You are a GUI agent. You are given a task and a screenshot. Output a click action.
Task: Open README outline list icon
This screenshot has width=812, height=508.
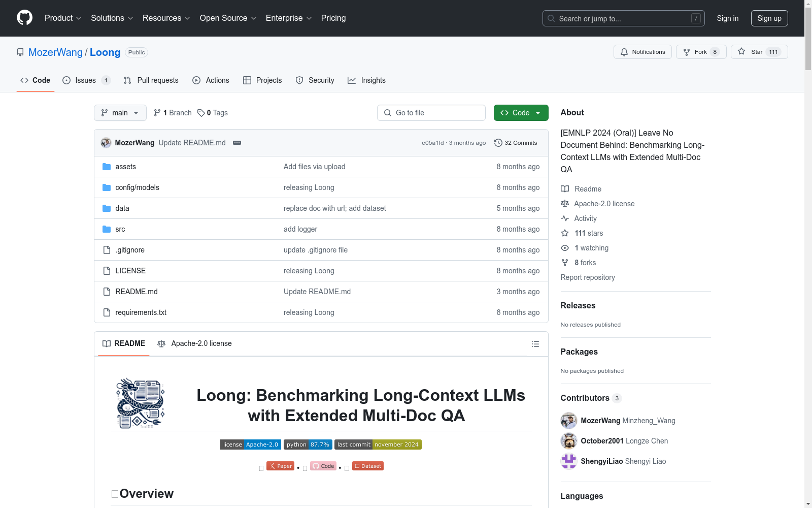pyautogui.click(x=535, y=344)
